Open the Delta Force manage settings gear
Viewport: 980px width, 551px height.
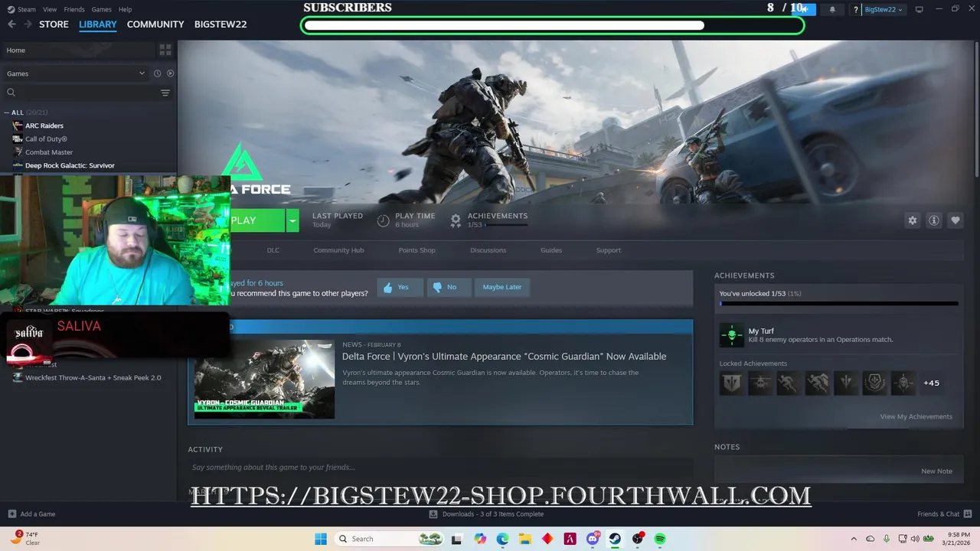(912, 220)
